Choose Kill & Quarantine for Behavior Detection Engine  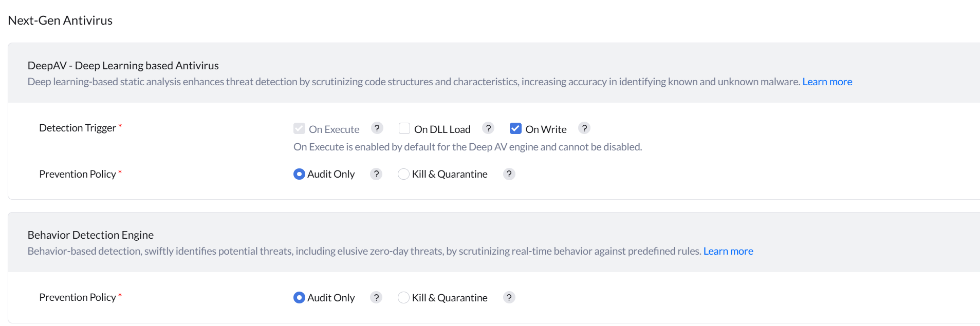tap(404, 298)
